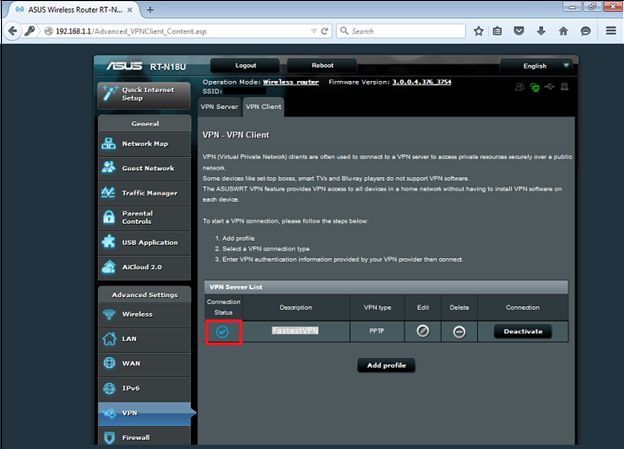This screenshot has height=449, width=624.
Task: Open the bookmarks list icon
Action: tap(497, 31)
